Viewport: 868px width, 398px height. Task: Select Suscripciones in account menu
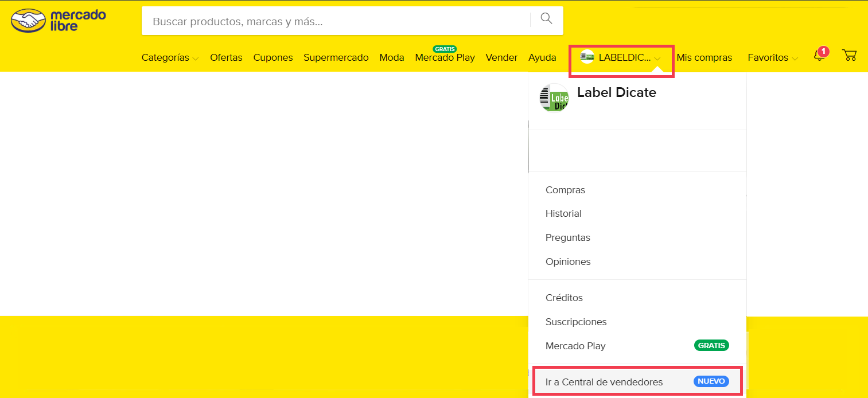coord(576,322)
